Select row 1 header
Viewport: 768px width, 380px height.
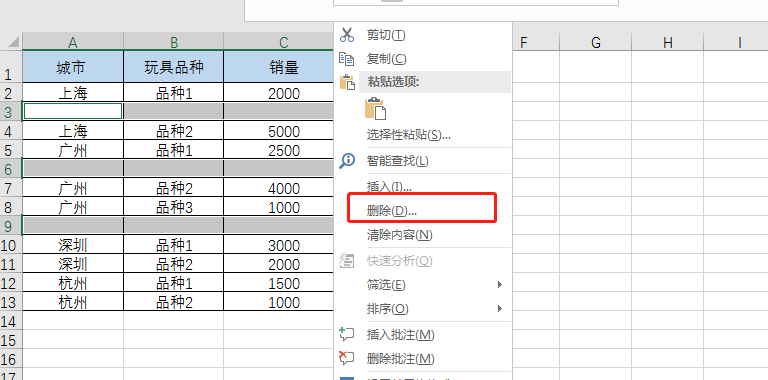click(11, 67)
